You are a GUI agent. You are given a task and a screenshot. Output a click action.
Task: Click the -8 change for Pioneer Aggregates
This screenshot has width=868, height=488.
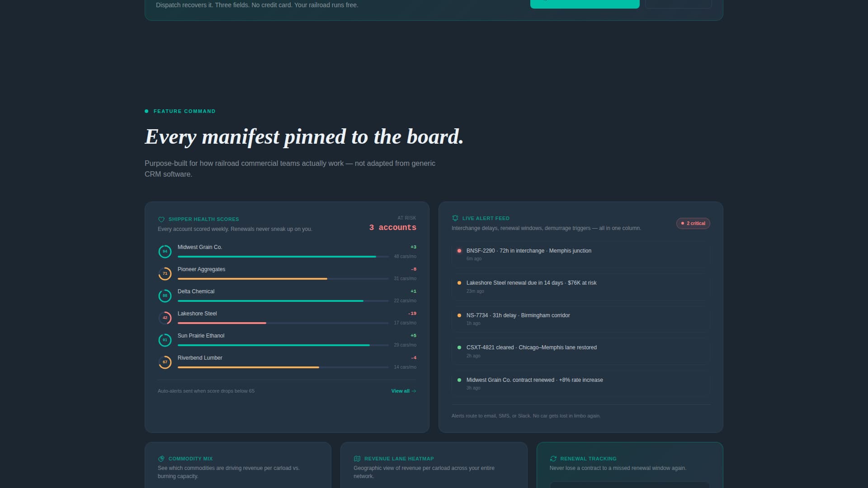pyautogui.click(x=414, y=269)
